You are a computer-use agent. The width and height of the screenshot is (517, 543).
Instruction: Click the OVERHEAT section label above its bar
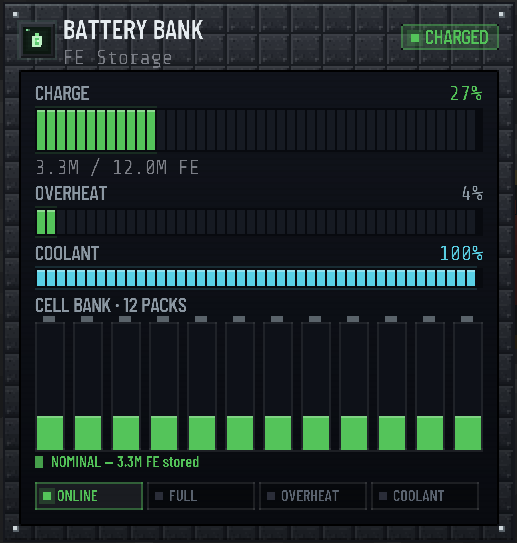click(71, 193)
